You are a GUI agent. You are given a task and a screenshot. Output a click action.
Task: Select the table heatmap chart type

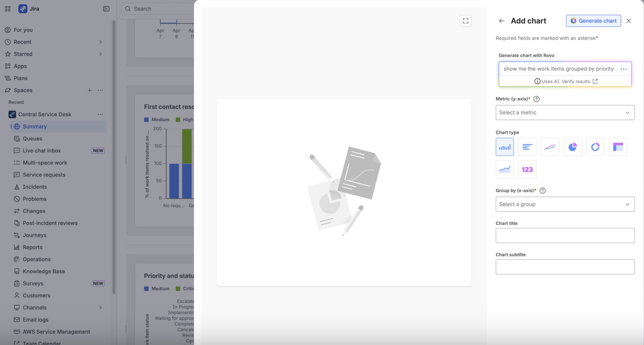tap(618, 147)
